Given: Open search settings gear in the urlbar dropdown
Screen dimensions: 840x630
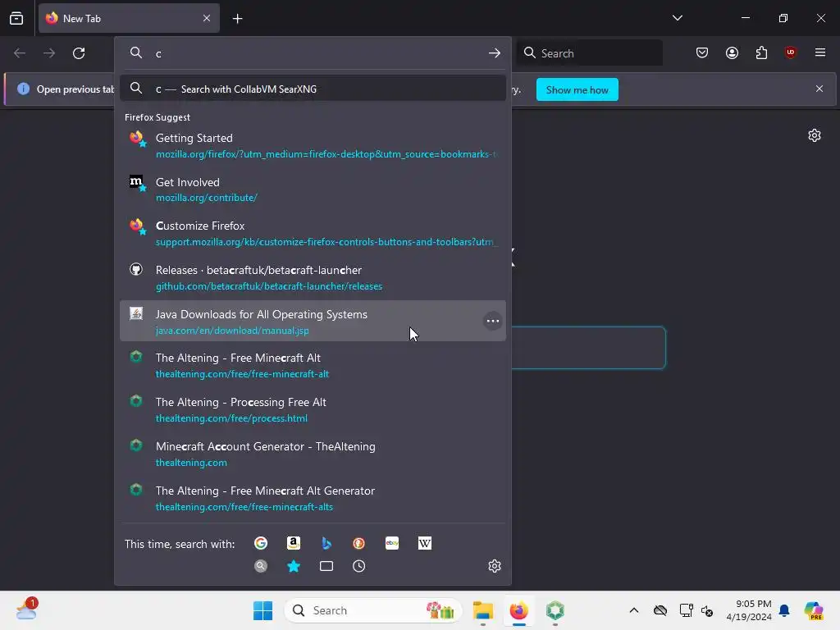Looking at the screenshot, I should (495, 566).
